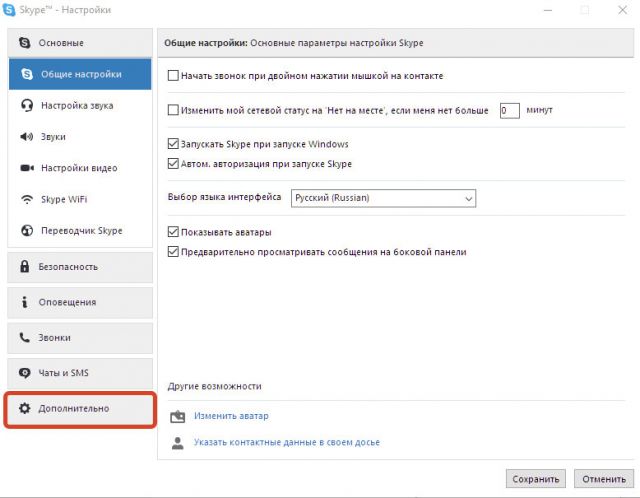Enable starting a call on double-click
The image size is (640, 498).
coord(173,75)
